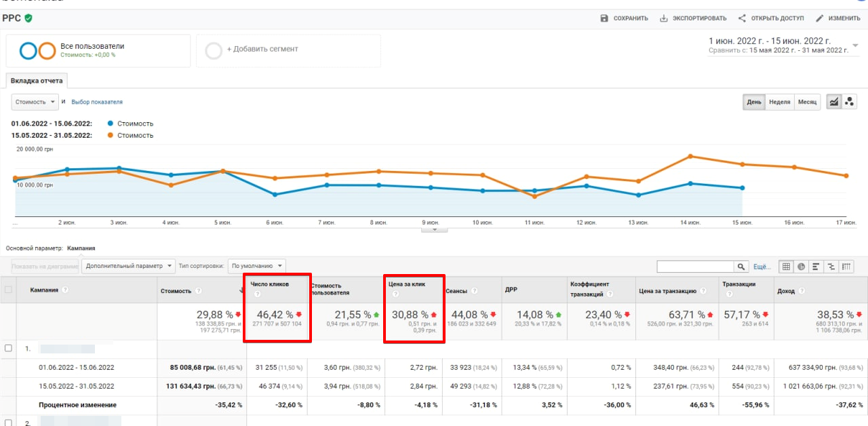This screenshot has width=868, height=426.
Task: Open the Дополнительный параметр dropdown
Action: point(128,266)
